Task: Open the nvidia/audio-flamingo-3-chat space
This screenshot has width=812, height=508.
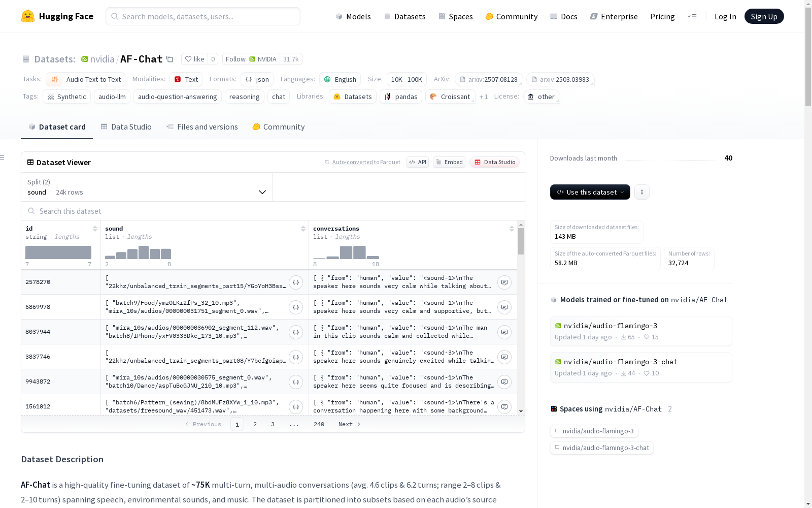Action: (602, 448)
